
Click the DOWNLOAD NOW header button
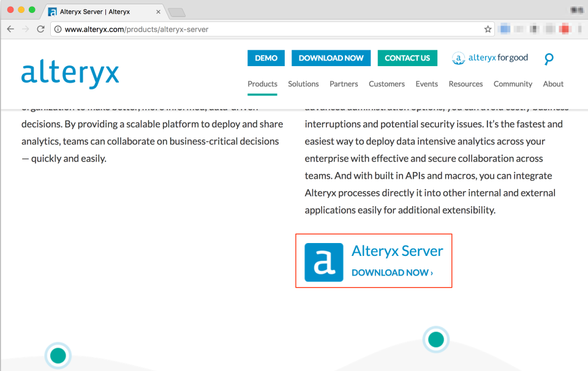point(331,58)
